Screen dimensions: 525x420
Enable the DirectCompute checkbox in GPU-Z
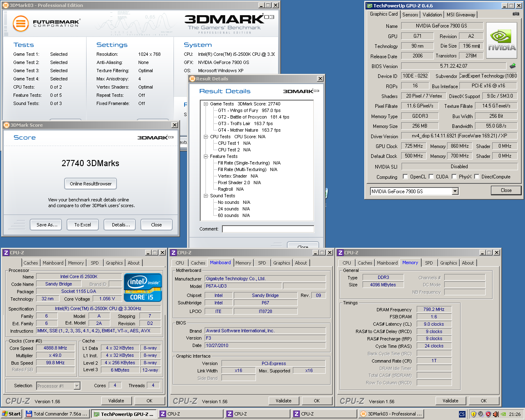[x=477, y=177]
